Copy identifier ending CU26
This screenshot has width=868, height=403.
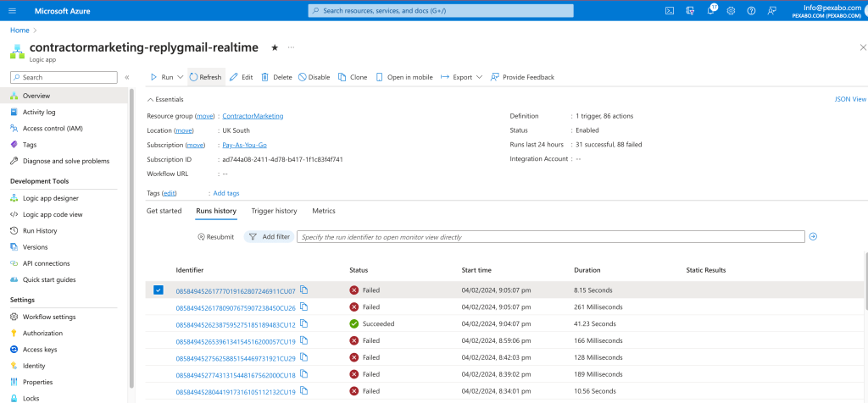point(304,306)
